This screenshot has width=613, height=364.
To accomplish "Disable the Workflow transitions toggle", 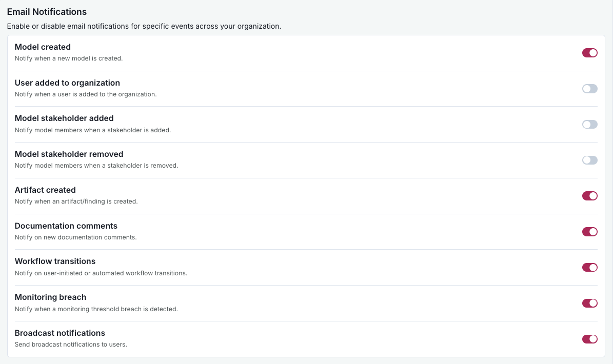I will 589,267.
